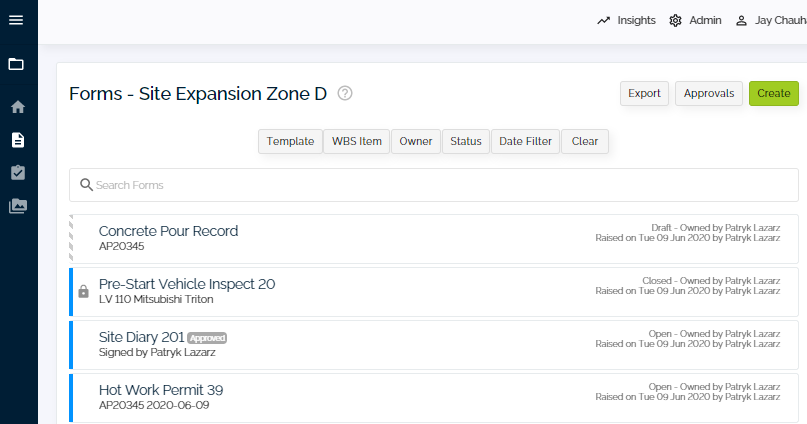This screenshot has height=424, width=807.
Task: Open Pre-Start Vehicle Inspect 20 form
Action: pos(434,292)
